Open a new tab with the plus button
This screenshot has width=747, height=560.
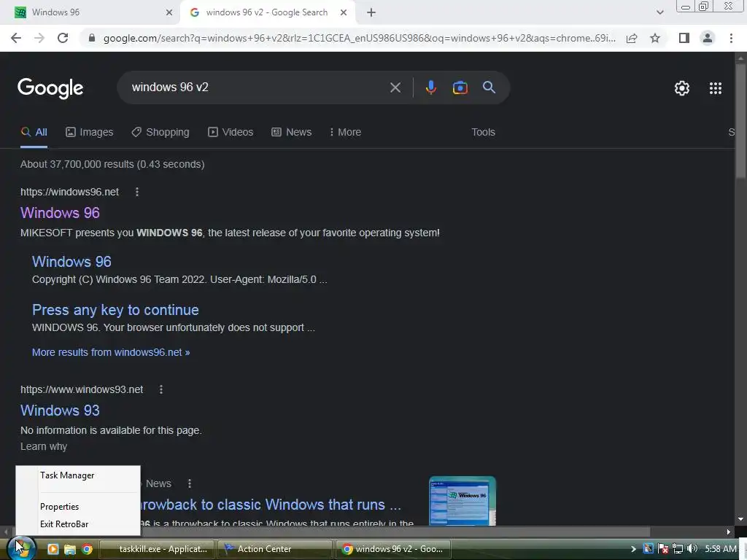click(371, 12)
